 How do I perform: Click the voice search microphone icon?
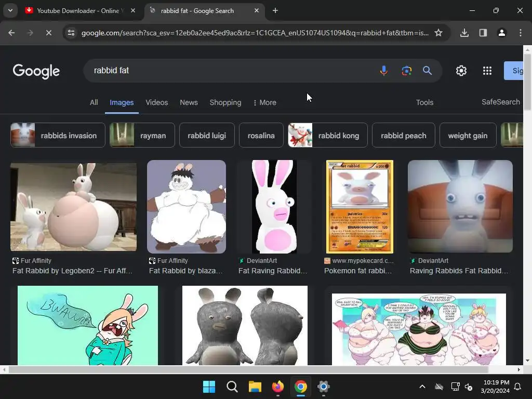point(384,71)
